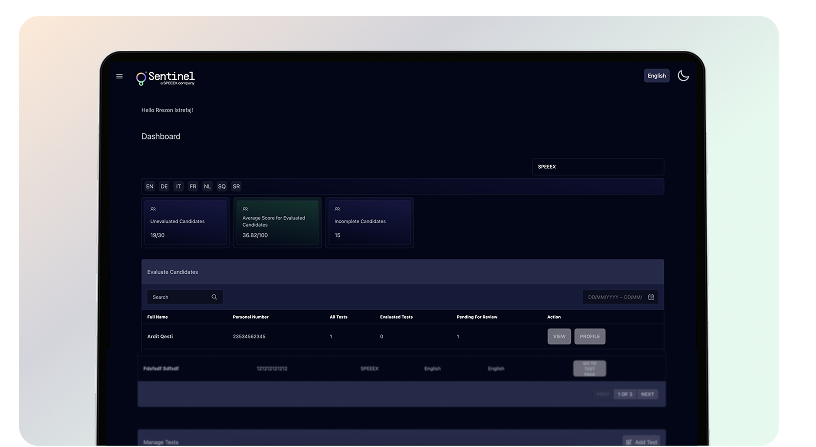Select the NL language tab
This screenshot has height=447, width=816.
(207, 186)
